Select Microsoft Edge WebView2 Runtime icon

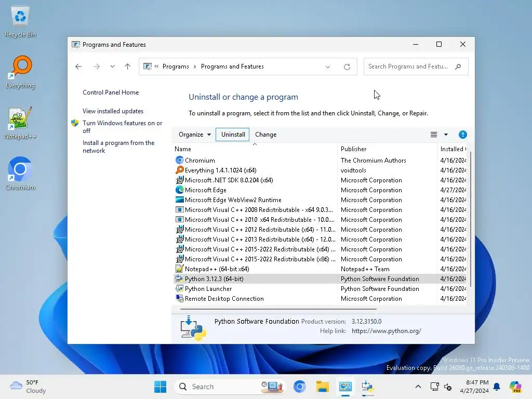(x=179, y=199)
